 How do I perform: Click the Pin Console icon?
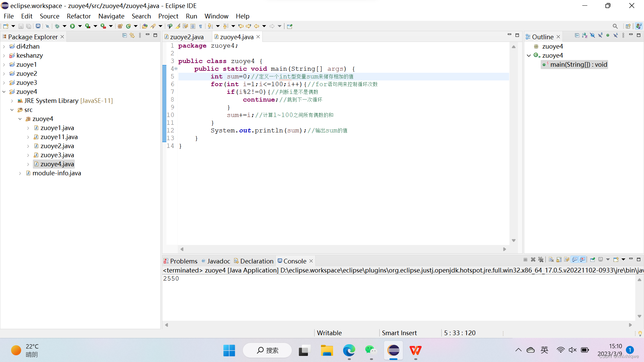pyautogui.click(x=593, y=260)
